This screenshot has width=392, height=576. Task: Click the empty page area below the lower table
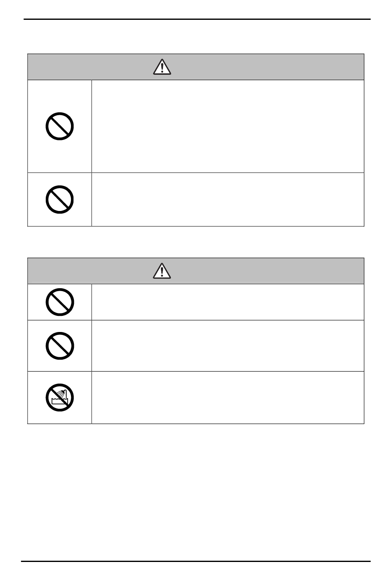click(196, 491)
